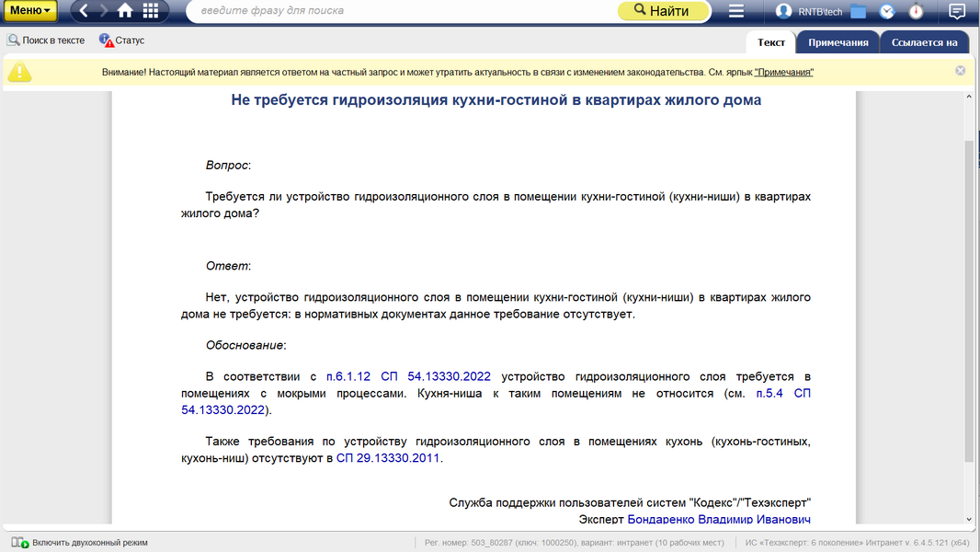Viewport: 980px width, 552px height.
Task: Open the hamburger search options menu
Action: click(x=735, y=11)
